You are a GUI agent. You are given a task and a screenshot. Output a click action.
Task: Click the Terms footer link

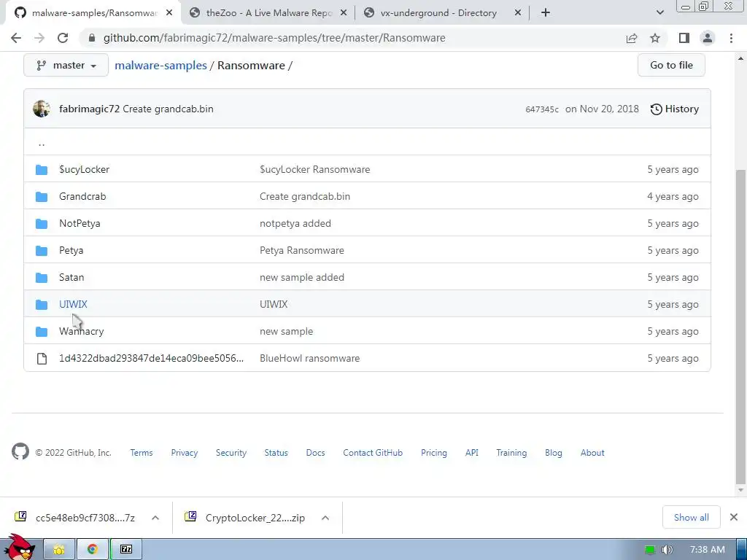[142, 453]
